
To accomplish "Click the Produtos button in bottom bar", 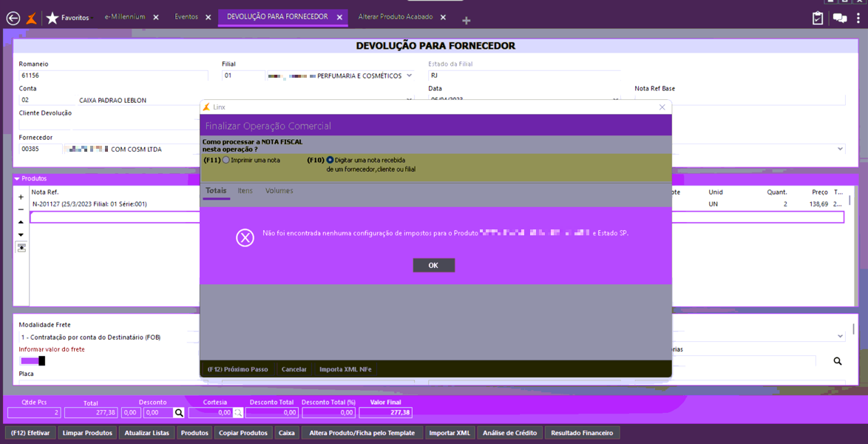I will (x=195, y=433).
